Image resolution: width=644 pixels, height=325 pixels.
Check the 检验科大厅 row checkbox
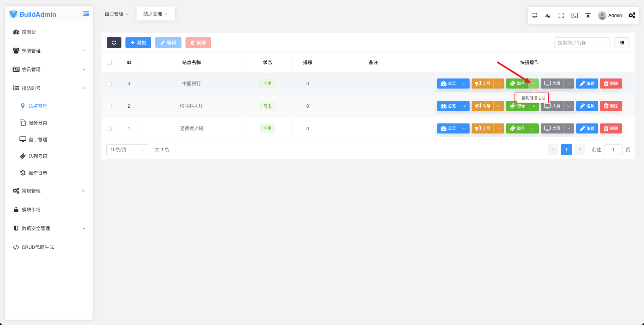point(109,106)
